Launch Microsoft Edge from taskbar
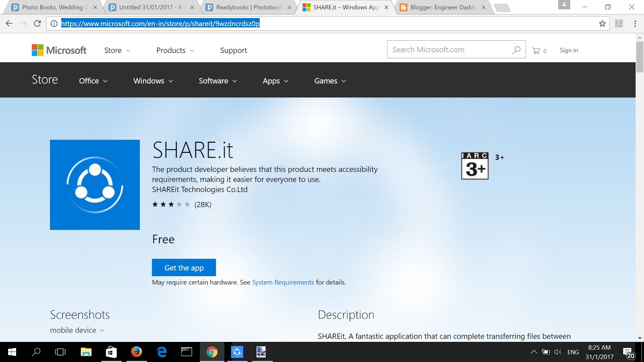Screen dimensions: 644x362 [x=162, y=352]
